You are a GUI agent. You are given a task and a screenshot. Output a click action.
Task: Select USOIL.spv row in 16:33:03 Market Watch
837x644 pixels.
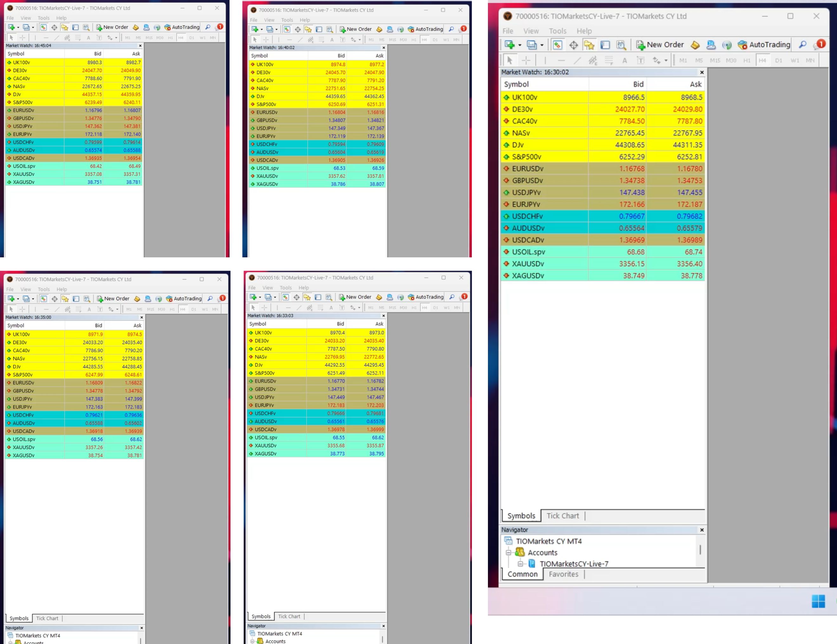coord(316,437)
